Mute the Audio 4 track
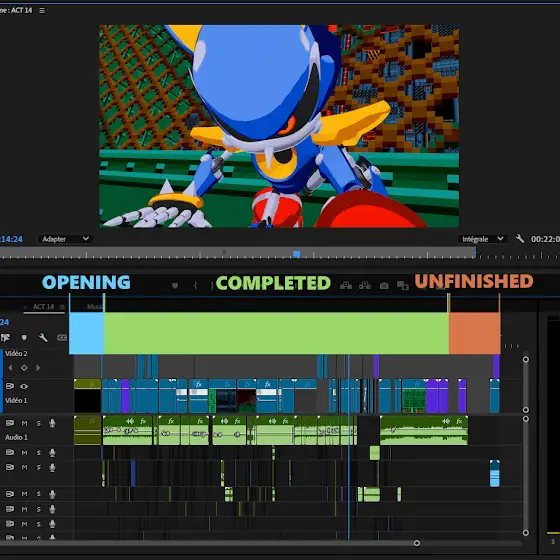 click(24, 494)
